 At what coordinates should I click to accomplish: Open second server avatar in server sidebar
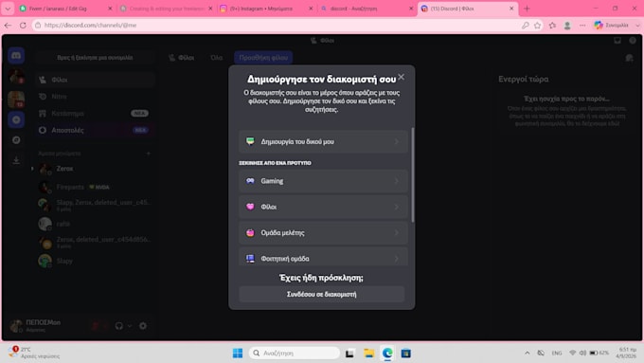(x=16, y=100)
